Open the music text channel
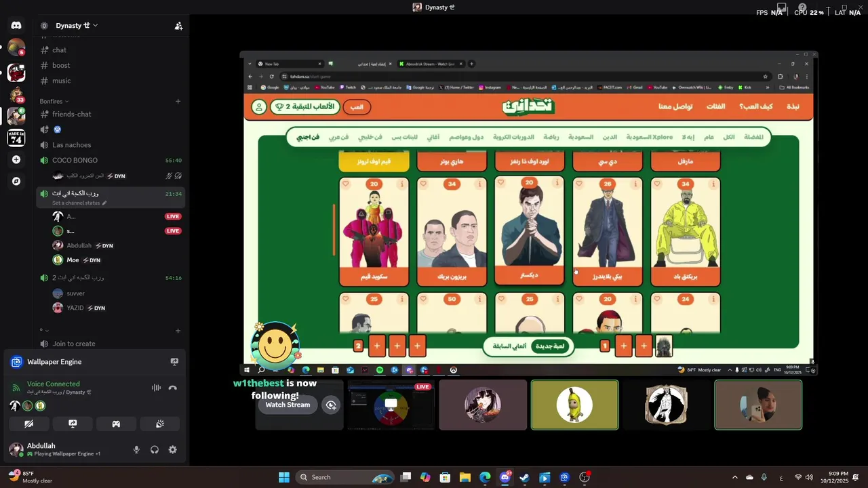 pos(111,81)
